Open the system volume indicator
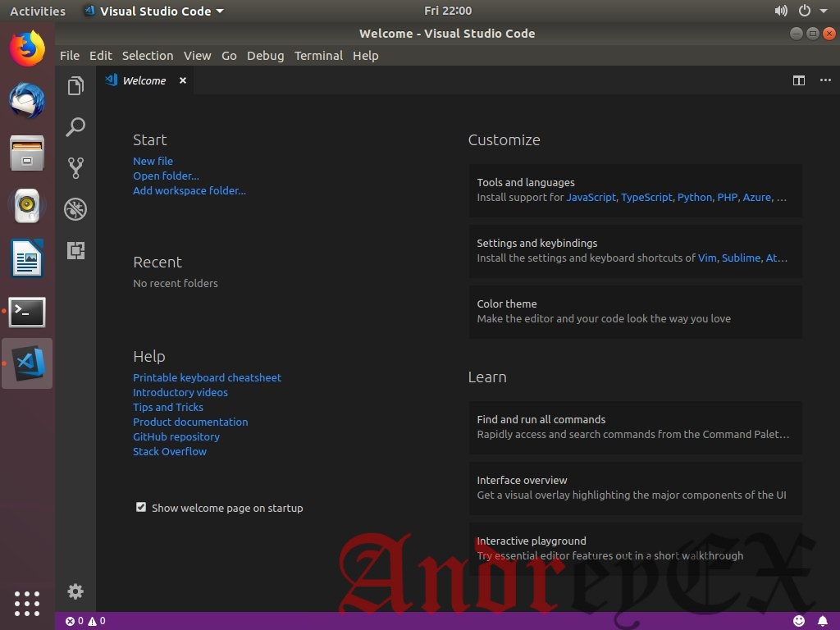 [781, 11]
